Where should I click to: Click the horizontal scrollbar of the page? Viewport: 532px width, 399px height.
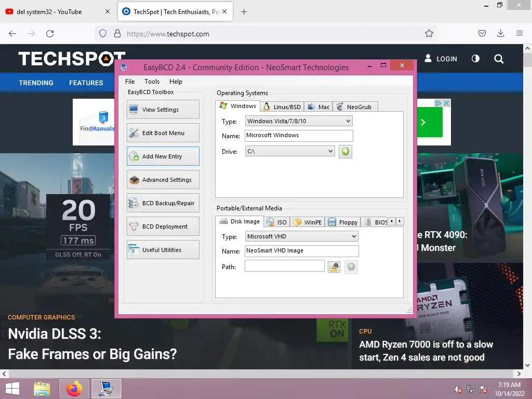click(261, 374)
